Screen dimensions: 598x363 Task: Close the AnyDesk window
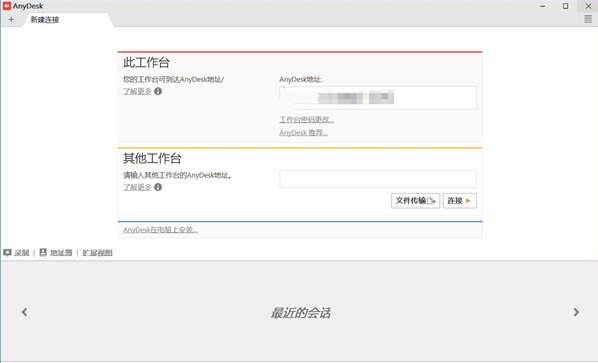(588, 6)
